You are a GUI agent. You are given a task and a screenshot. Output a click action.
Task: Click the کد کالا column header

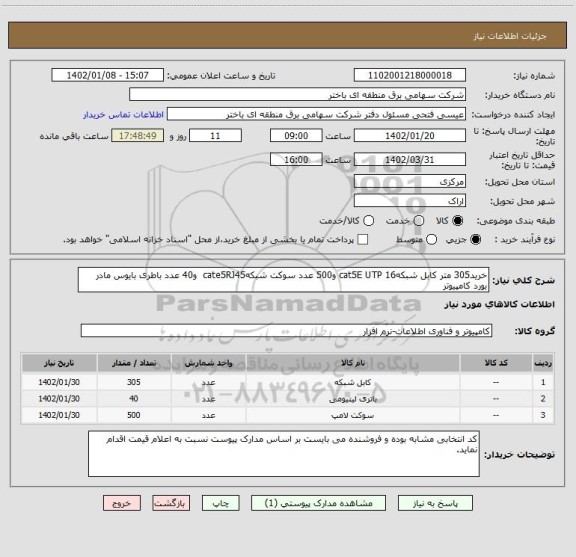click(x=496, y=363)
